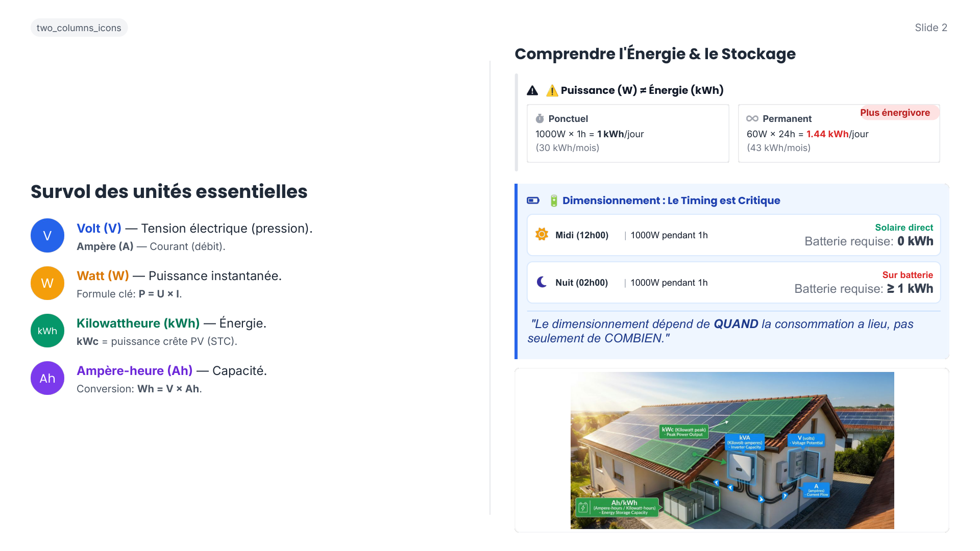Image resolution: width=980 pixels, height=551 pixels.
Task: Click the blue V volt circle icon
Action: pos(47,236)
